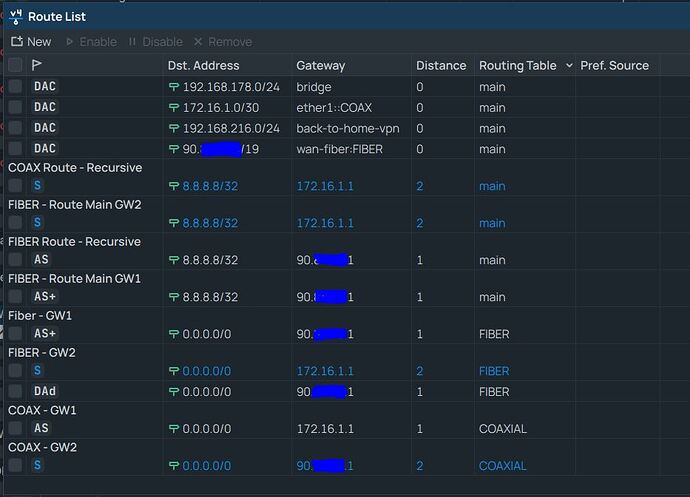Sort by the Dst. Address column header
The height and width of the screenshot is (497, 690).
pyautogui.click(x=203, y=66)
